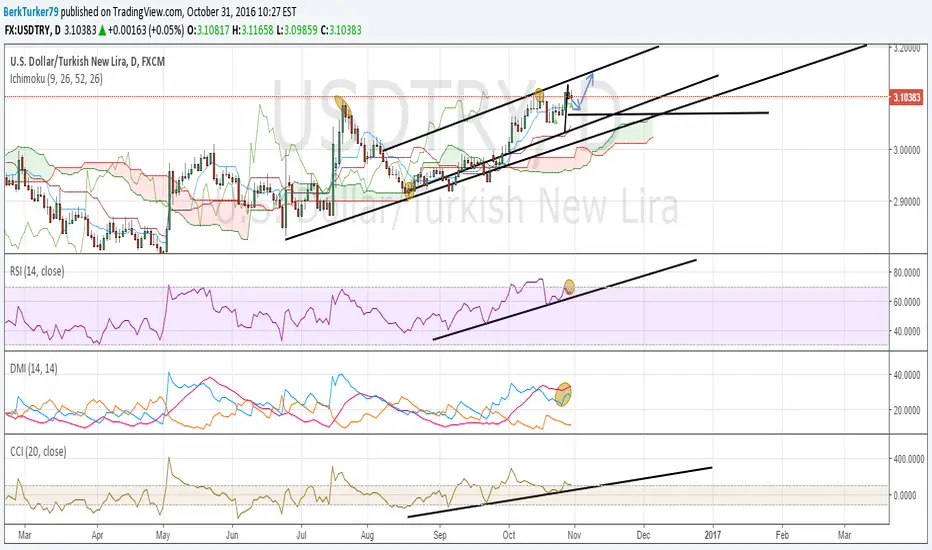The width and height of the screenshot is (932, 550).
Task: Click the 20.0000 DMI axis label
Action: [908, 410]
